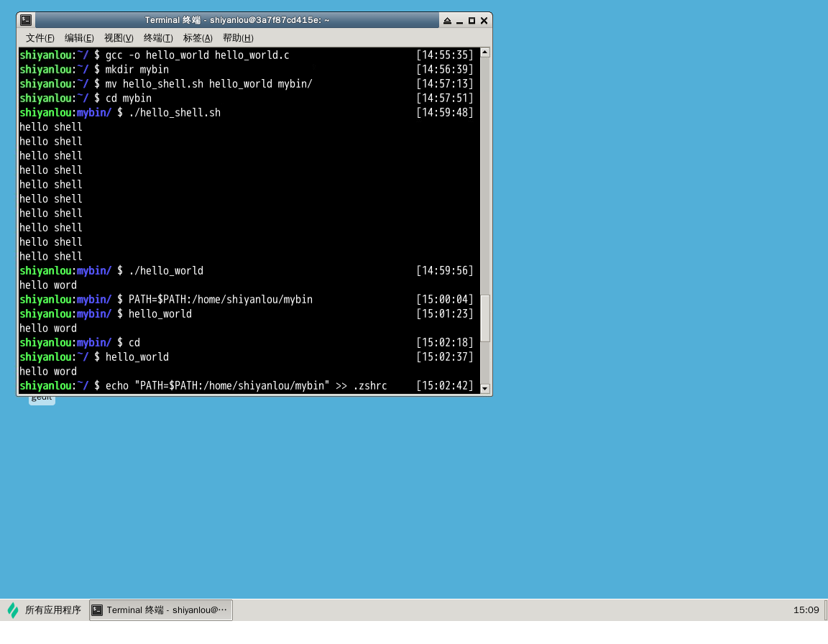Open the 所有应用程序 applications menu

pyautogui.click(x=52, y=610)
